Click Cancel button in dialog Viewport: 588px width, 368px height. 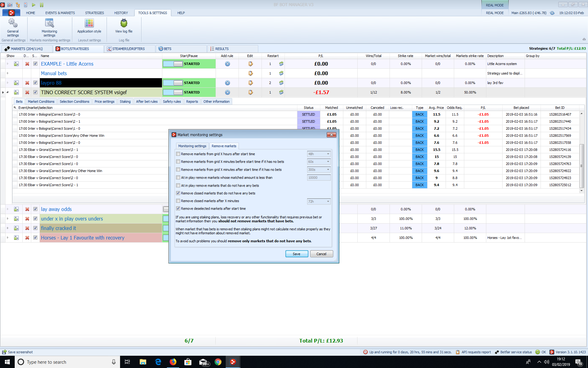pyautogui.click(x=321, y=254)
